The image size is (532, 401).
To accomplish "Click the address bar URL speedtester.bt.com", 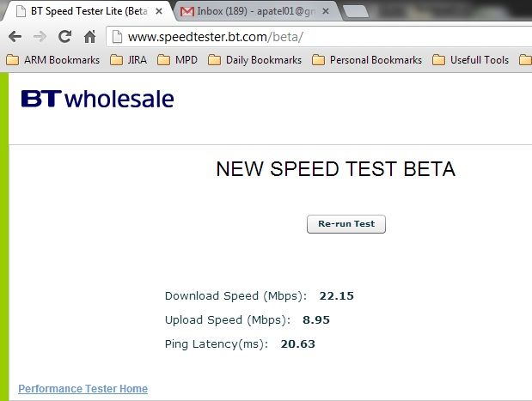I will (x=215, y=37).
